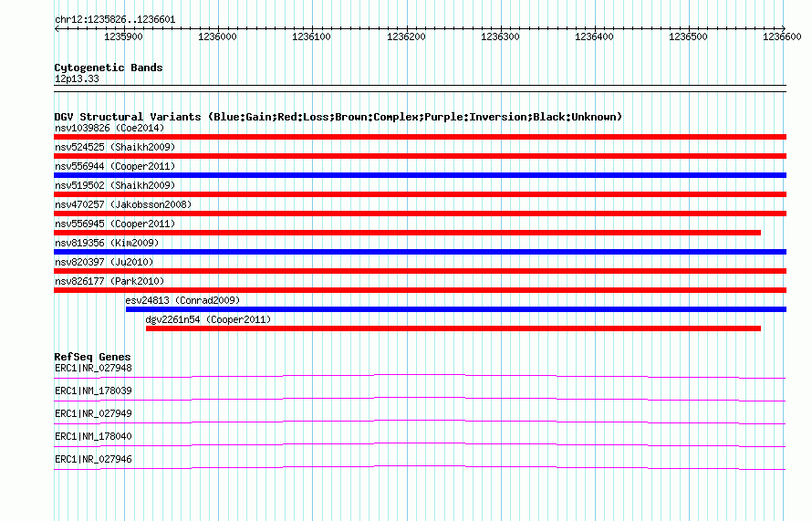812x521 pixels.
Task: Open variant nsv470257 (Jakobsson2008) label
Action: click(x=123, y=204)
